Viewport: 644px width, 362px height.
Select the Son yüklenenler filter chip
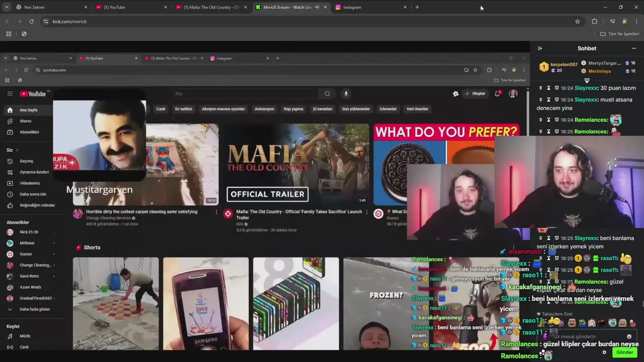[356, 109]
